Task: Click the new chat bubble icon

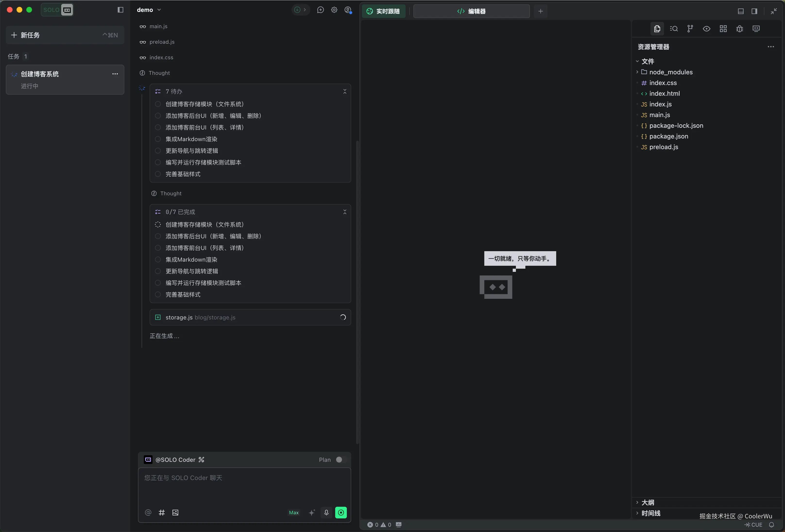Action: coord(320,10)
